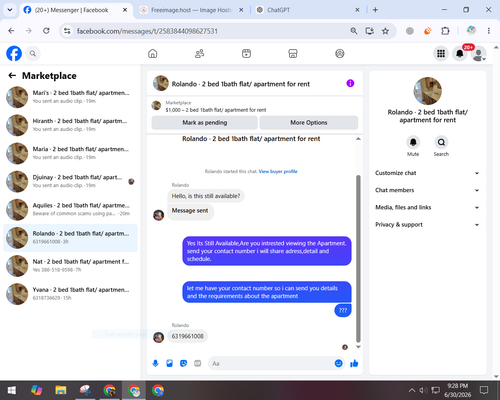Viewport: 500px width, 400px height.
Task: Bookmark this page with star icon
Action: click(x=385, y=31)
